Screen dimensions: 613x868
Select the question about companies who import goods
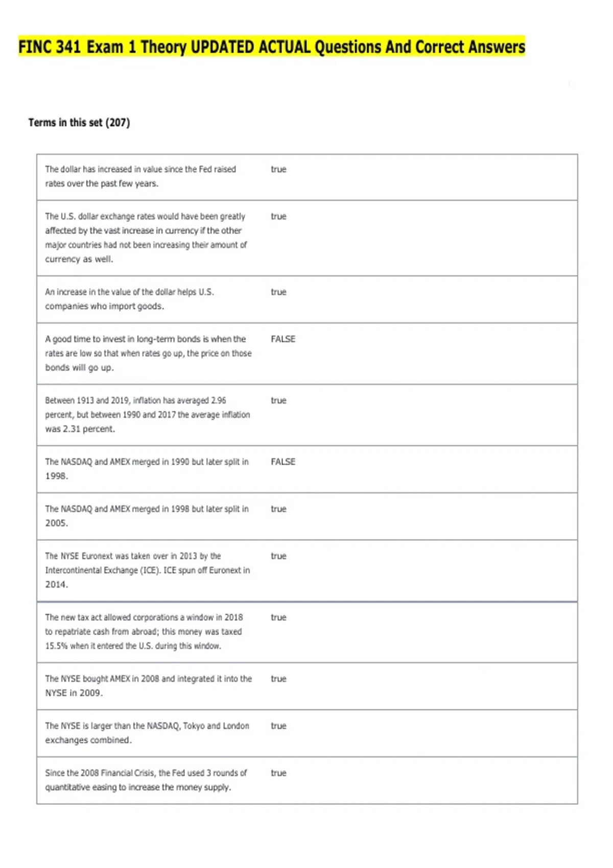(129, 299)
